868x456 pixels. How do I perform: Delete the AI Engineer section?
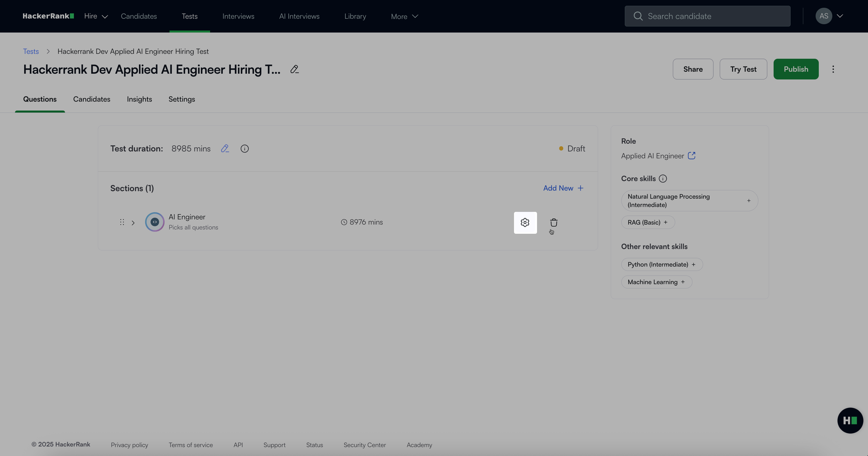554,223
